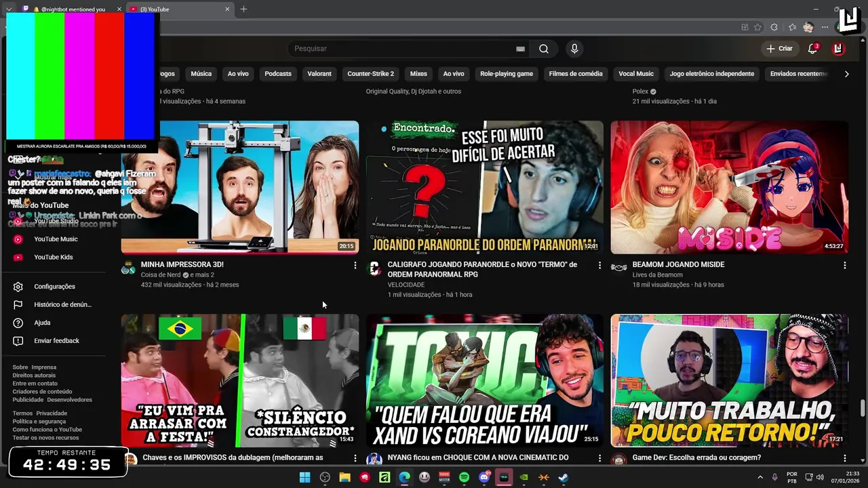The width and height of the screenshot is (868, 488).
Task: Show more category chips with the right arrow
Action: pos(846,74)
